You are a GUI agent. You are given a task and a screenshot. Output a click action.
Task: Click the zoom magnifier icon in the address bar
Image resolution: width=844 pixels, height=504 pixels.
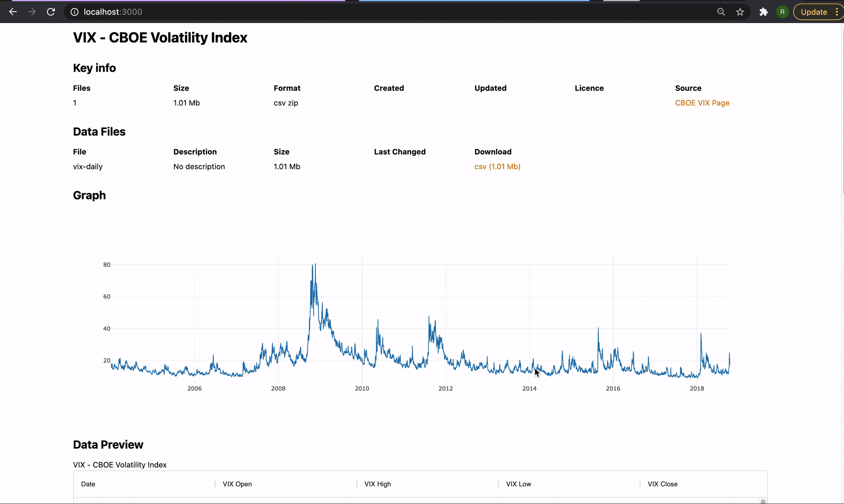click(721, 12)
